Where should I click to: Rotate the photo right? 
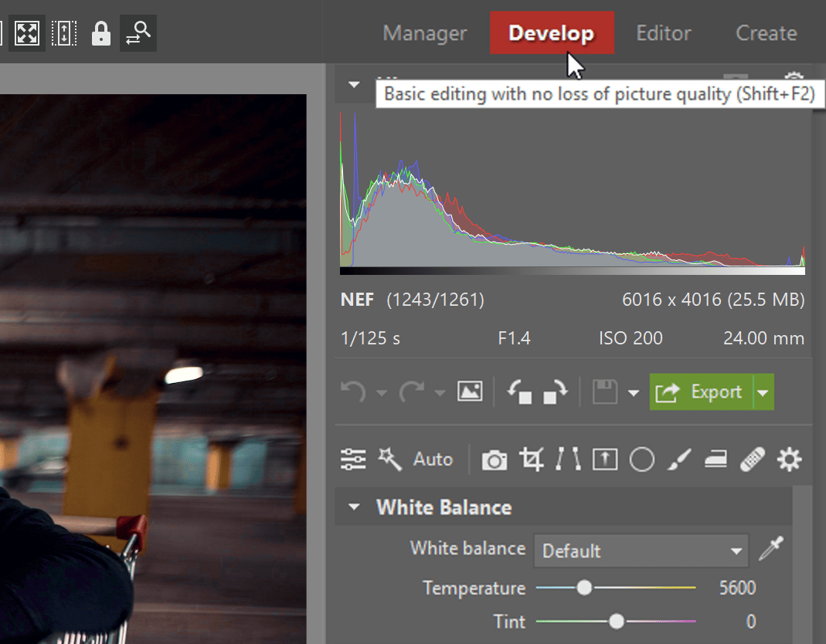[556, 391]
